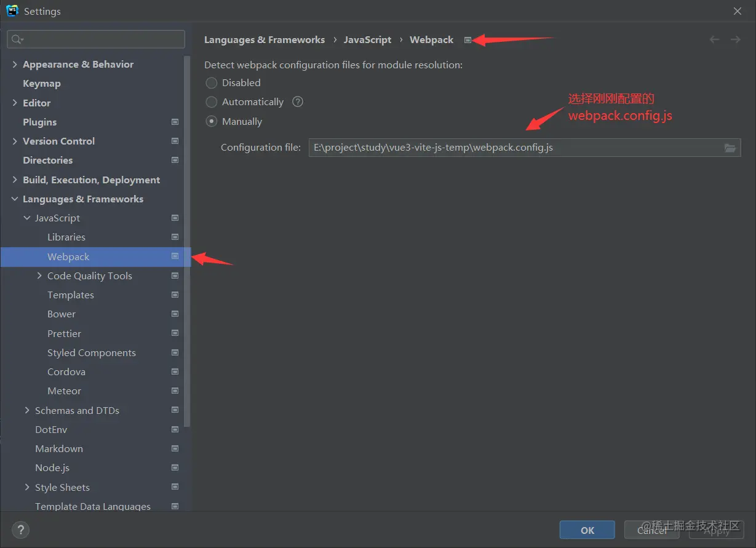This screenshot has height=548, width=756.
Task: Select Styled Components in the tree
Action: click(92, 352)
